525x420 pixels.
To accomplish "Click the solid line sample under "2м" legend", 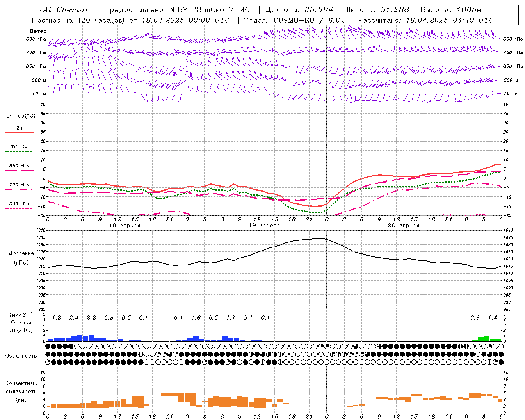I will pyautogui.click(x=19, y=132).
